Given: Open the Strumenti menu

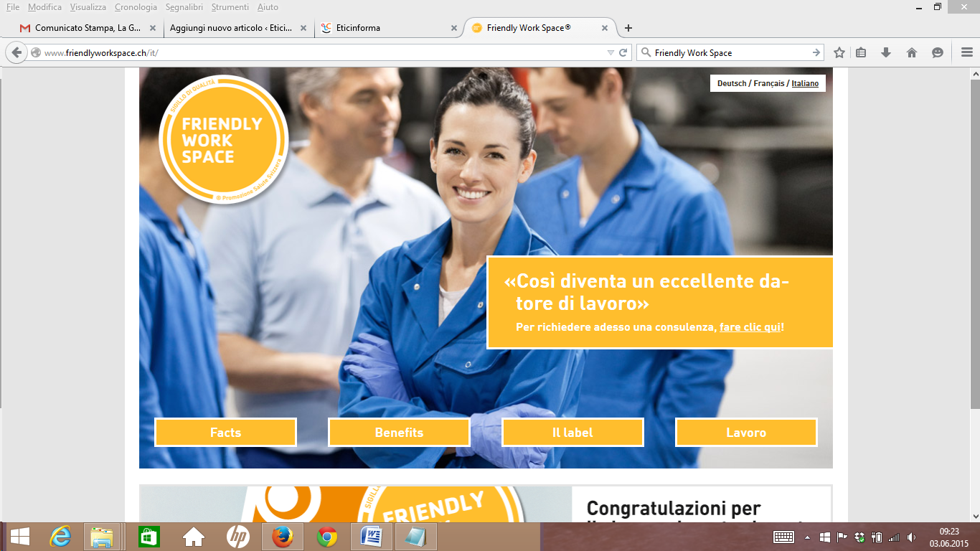Looking at the screenshot, I should tap(230, 7).
